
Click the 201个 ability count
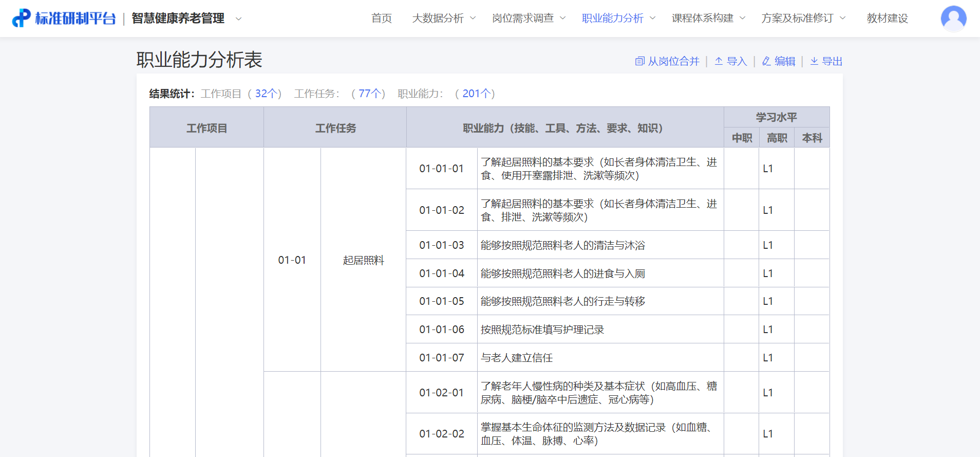pos(476,94)
